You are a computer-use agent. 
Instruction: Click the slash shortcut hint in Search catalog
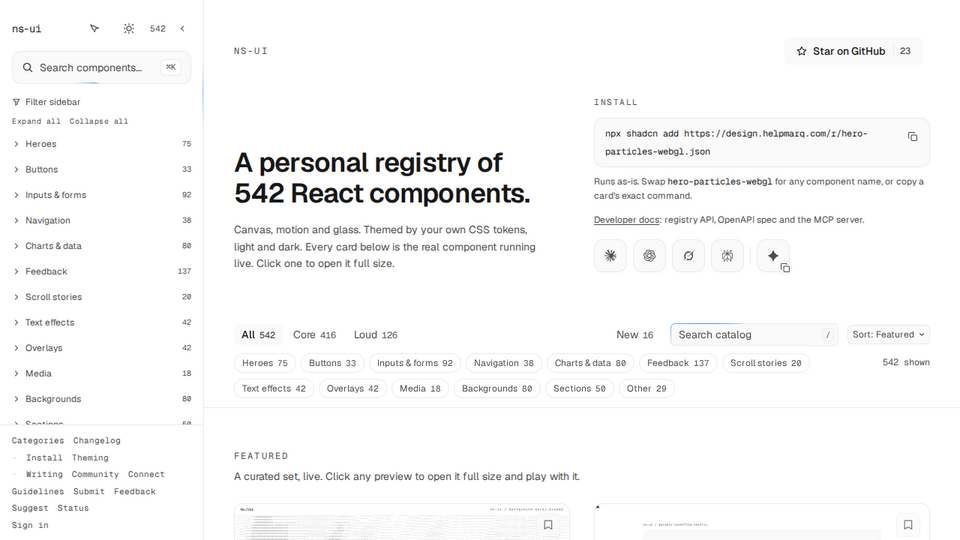[828, 335]
